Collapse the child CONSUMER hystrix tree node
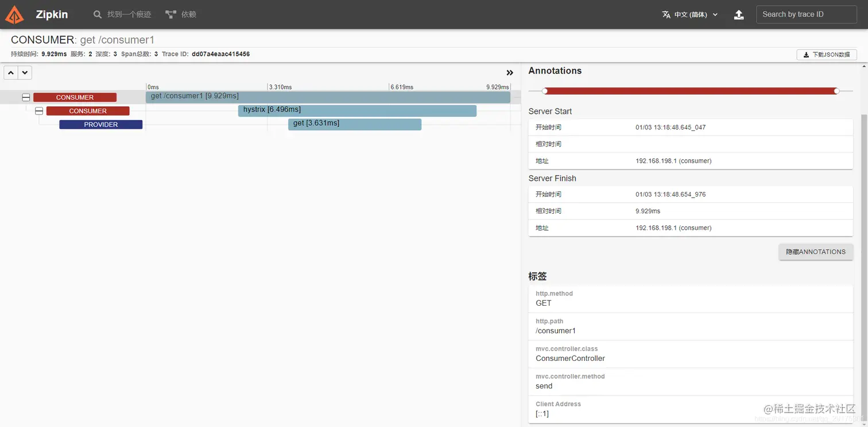This screenshot has height=427, width=868. [x=39, y=111]
